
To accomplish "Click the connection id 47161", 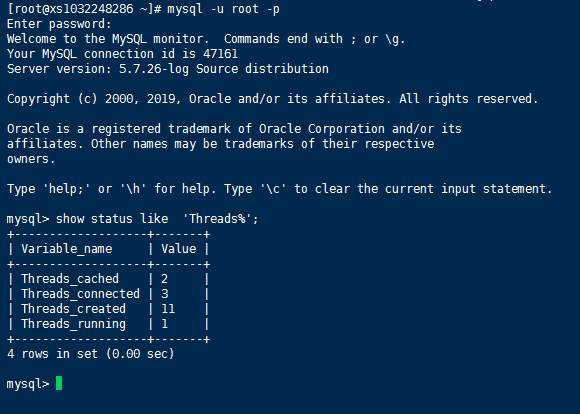I will coord(220,54).
